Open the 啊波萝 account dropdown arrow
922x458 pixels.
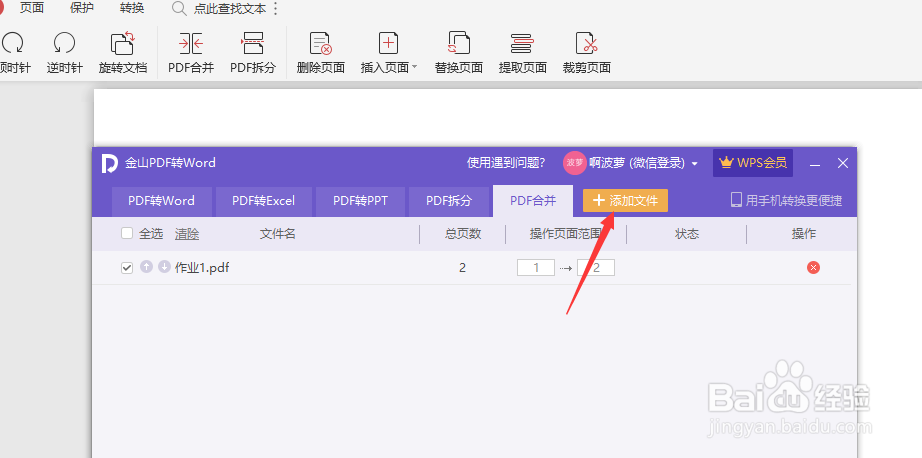pyautogui.click(x=695, y=163)
